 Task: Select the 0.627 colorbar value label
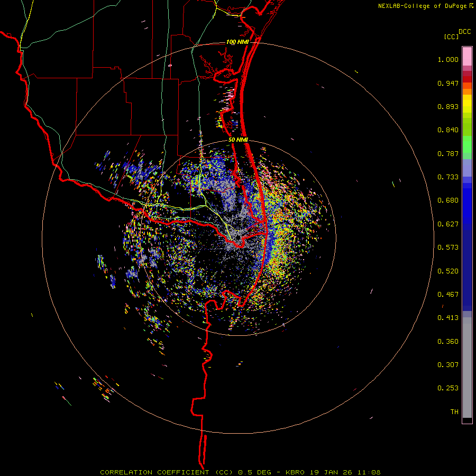[448, 224]
